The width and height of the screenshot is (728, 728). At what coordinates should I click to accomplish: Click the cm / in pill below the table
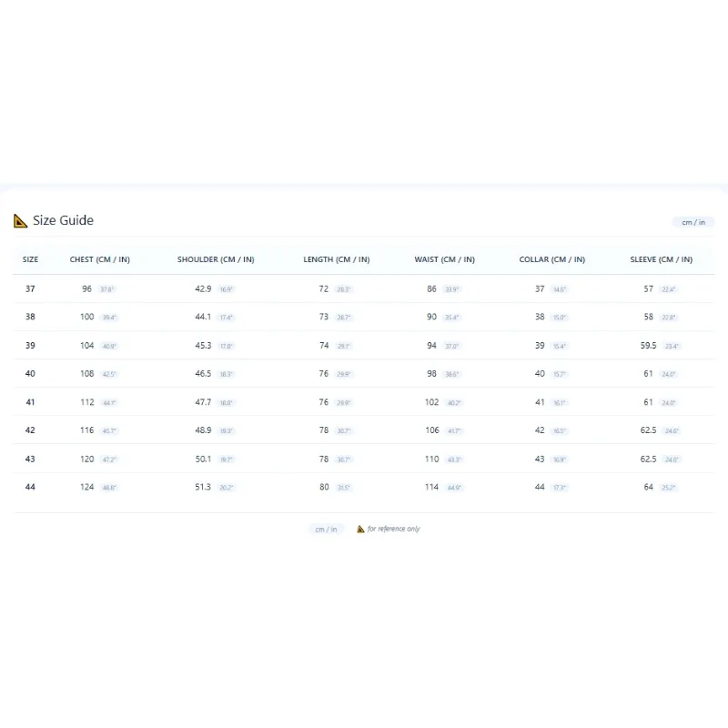(326, 530)
